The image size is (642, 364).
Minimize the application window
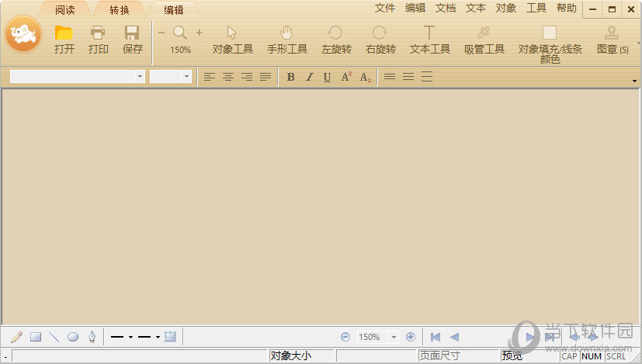coord(592,9)
